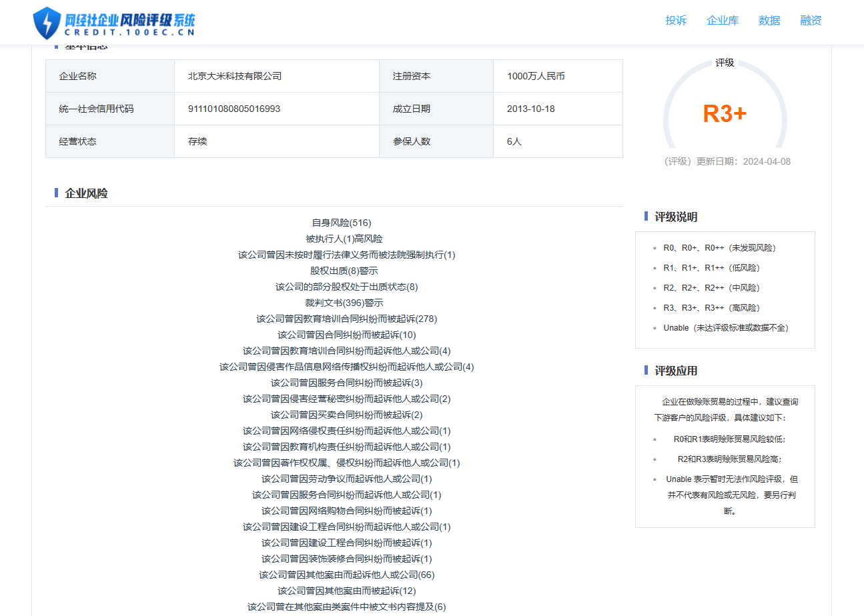864x616 pixels.
Task: Click the 融资 link in top navigation
Action: [810, 21]
